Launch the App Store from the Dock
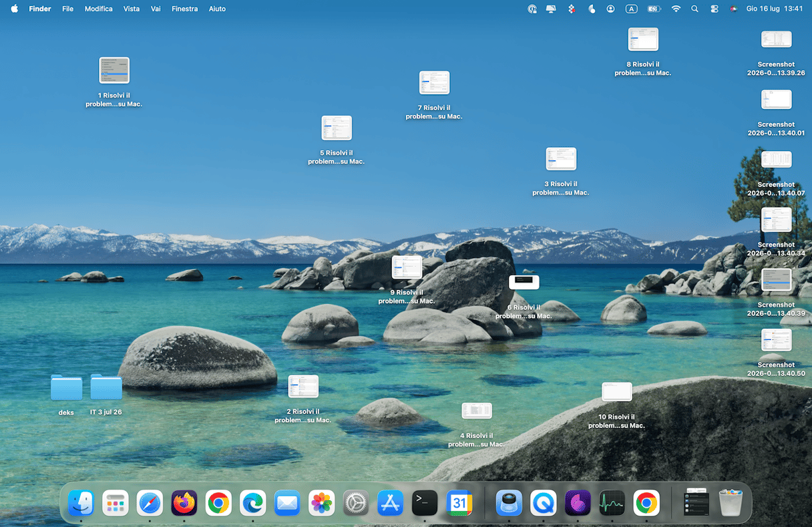This screenshot has width=812, height=527. click(391, 503)
